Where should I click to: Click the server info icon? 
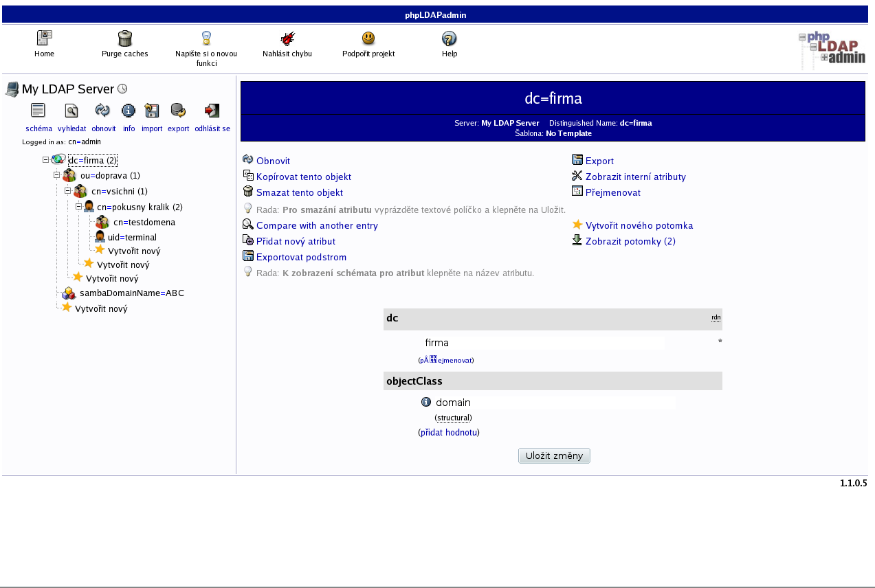pyautogui.click(x=129, y=110)
